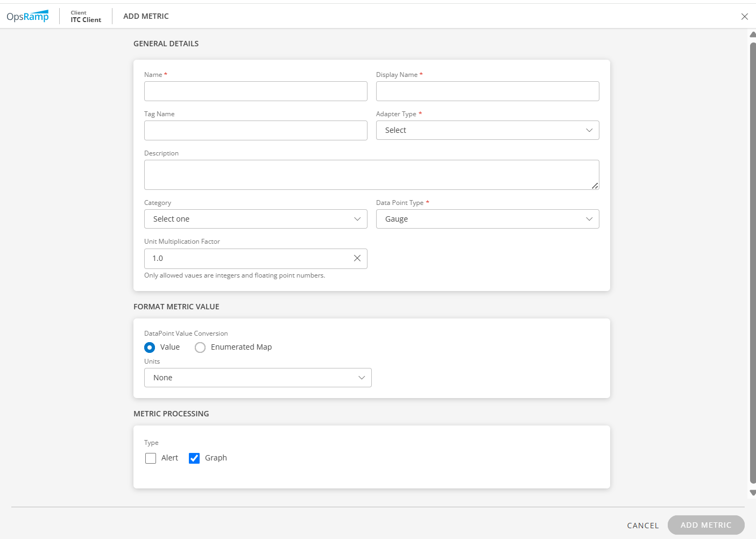
Task: Clear the Unit Multiplication Factor value
Action: [x=357, y=258]
